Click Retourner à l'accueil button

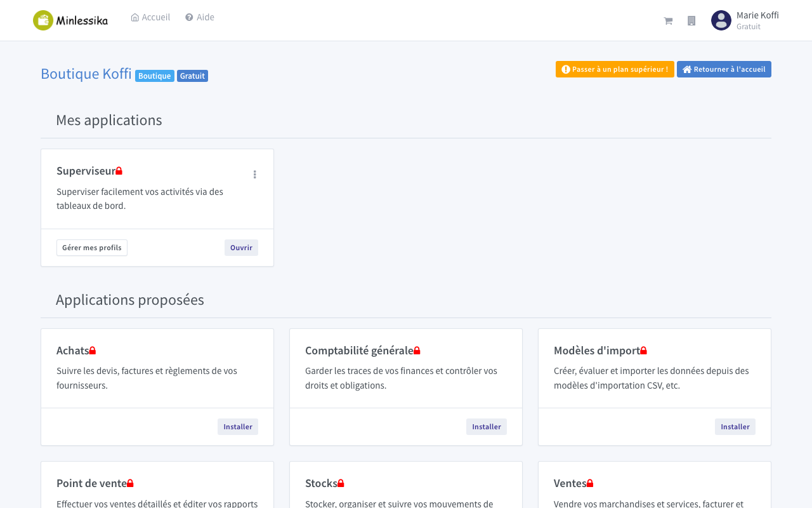click(x=724, y=69)
